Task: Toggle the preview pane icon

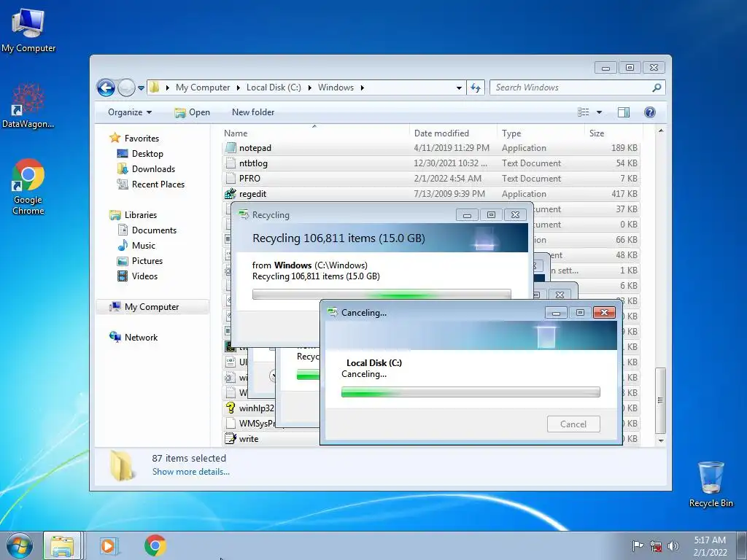Action: pos(624,112)
